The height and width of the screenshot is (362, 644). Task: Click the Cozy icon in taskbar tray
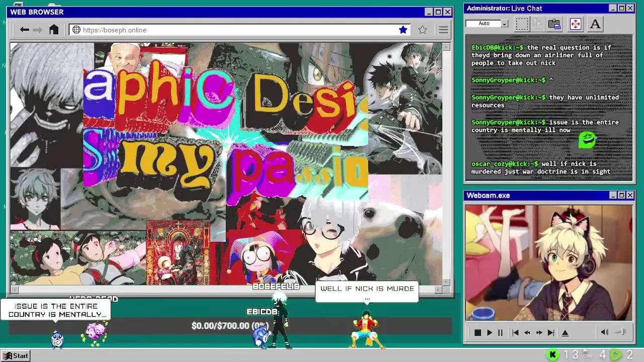tap(587, 354)
